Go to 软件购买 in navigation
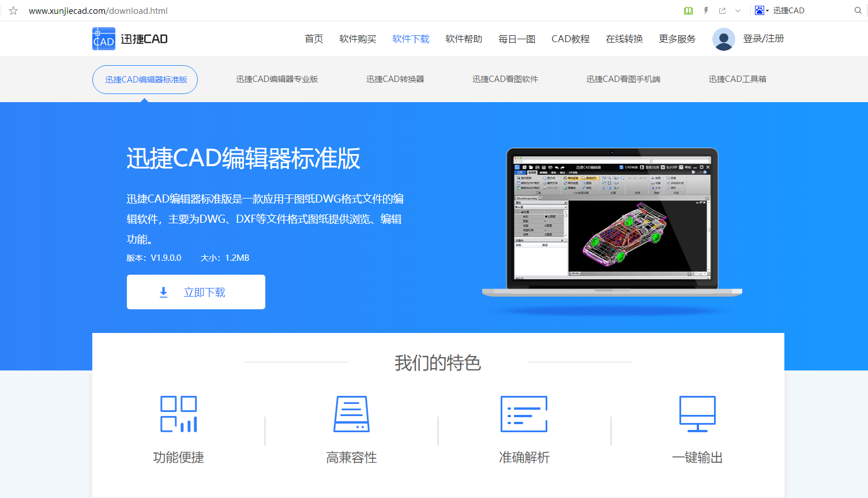868x498 pixels. 358,39
